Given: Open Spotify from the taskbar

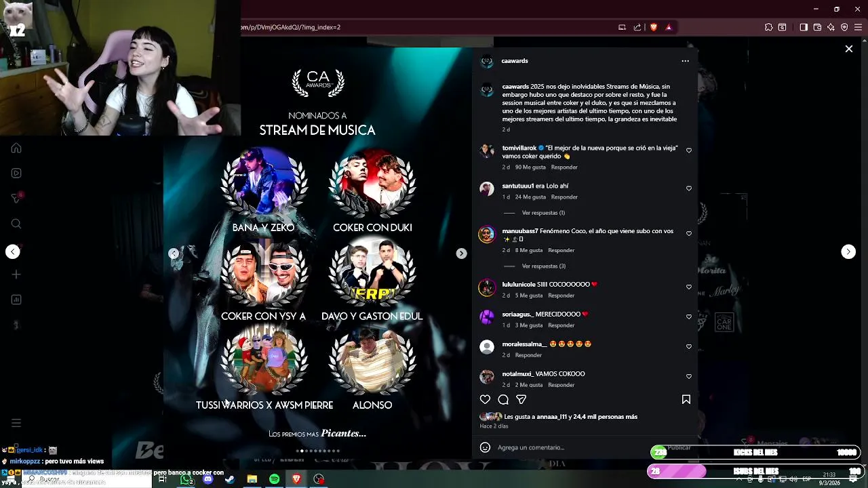Looking at the screenshot, I should click(274, 479).
